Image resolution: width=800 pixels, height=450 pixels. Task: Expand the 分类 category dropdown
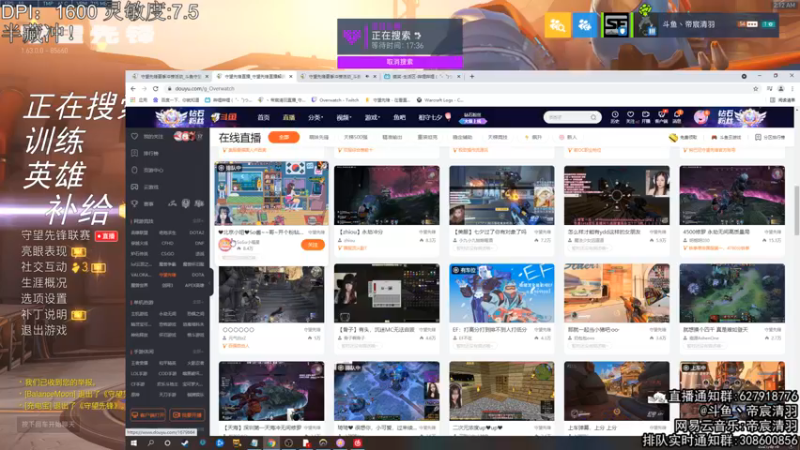315,117
